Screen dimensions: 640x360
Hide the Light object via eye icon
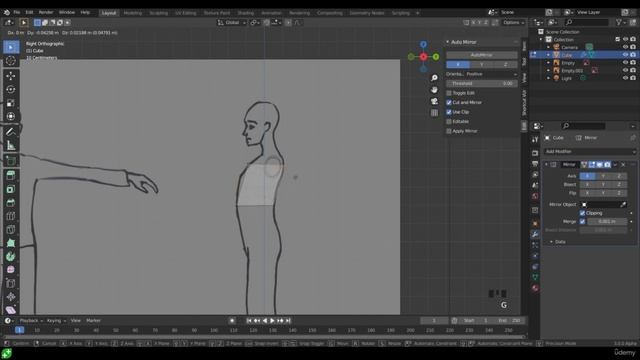point(625,78)
